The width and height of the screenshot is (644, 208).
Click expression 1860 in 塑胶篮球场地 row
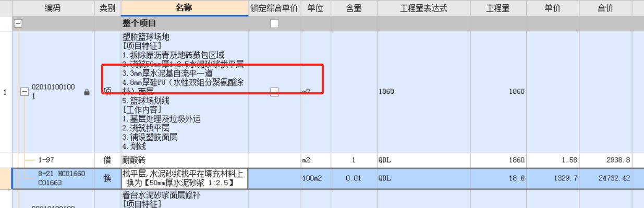coord(423,92)
